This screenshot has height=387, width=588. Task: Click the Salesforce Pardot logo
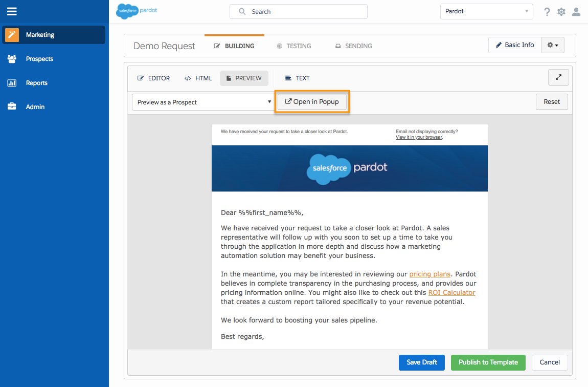tap(137, 11)
